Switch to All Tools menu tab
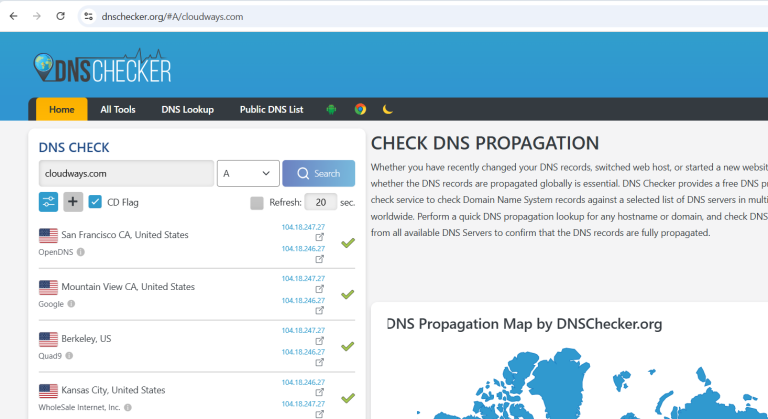768x419 pixels. [118, 109]
